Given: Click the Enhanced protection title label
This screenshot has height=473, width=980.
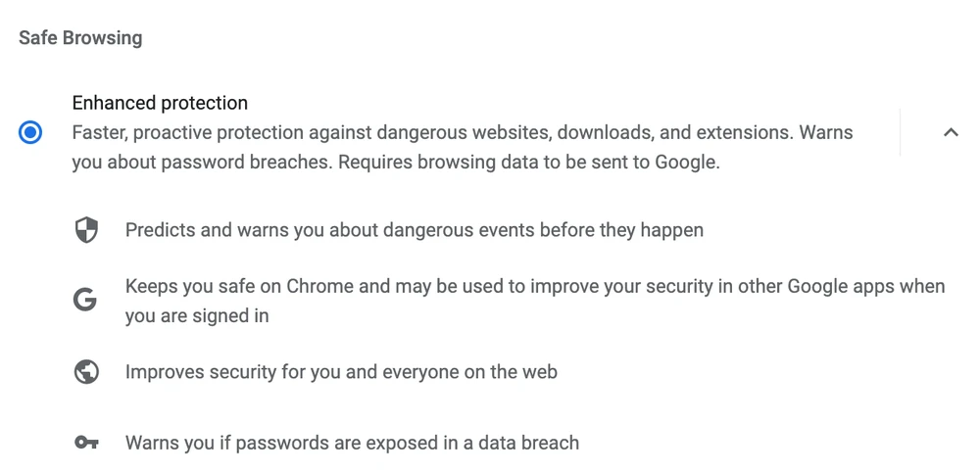Looking at the screenshot, I should 160,103.
